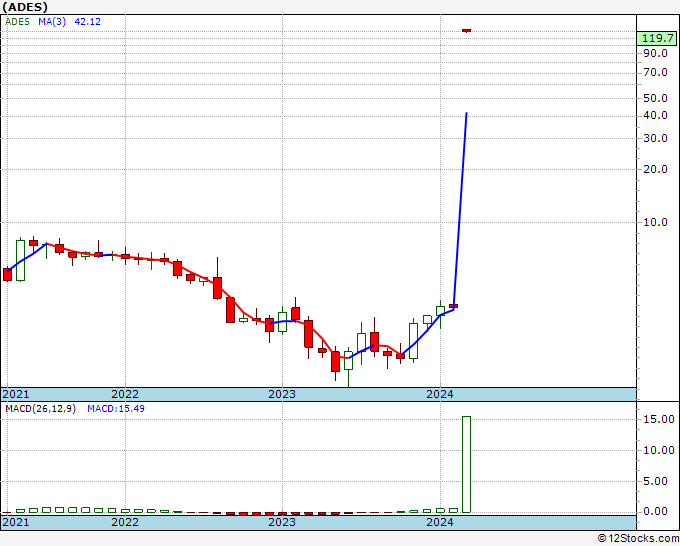Click the MACD:15.49 value label
Viewport: 680px width, 546px height.
116,409
